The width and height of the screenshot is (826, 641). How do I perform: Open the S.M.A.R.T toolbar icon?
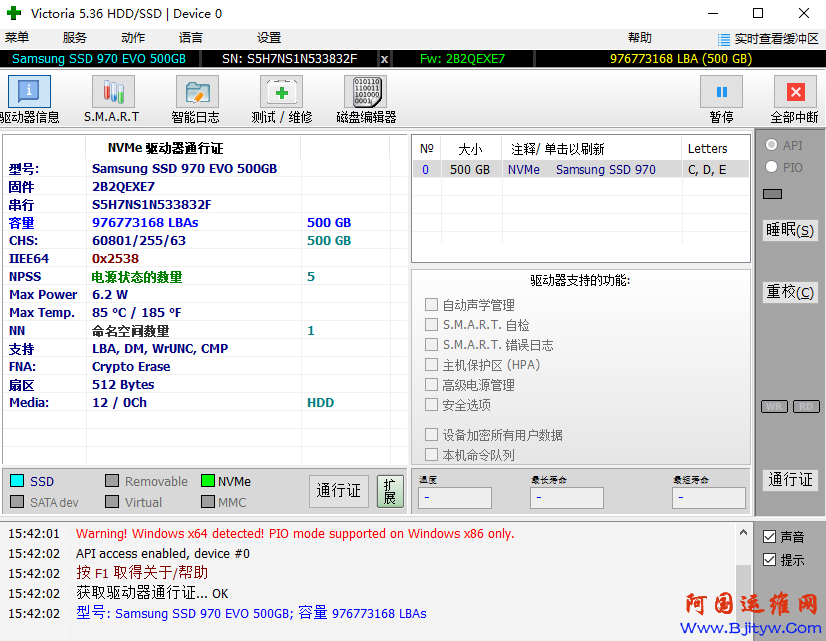point(112,93)
